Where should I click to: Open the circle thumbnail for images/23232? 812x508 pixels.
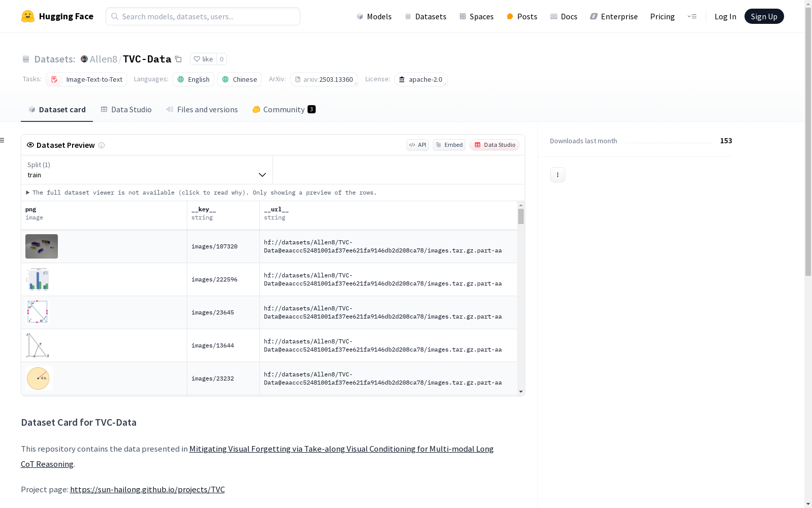point(39,378)
